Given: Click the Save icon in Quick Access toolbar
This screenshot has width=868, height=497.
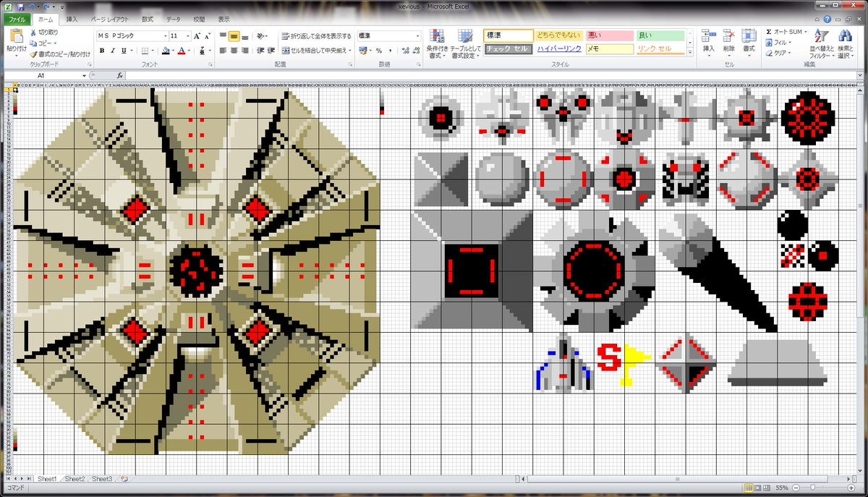Looking at the screenshot, I should click(x=20, y=7).
